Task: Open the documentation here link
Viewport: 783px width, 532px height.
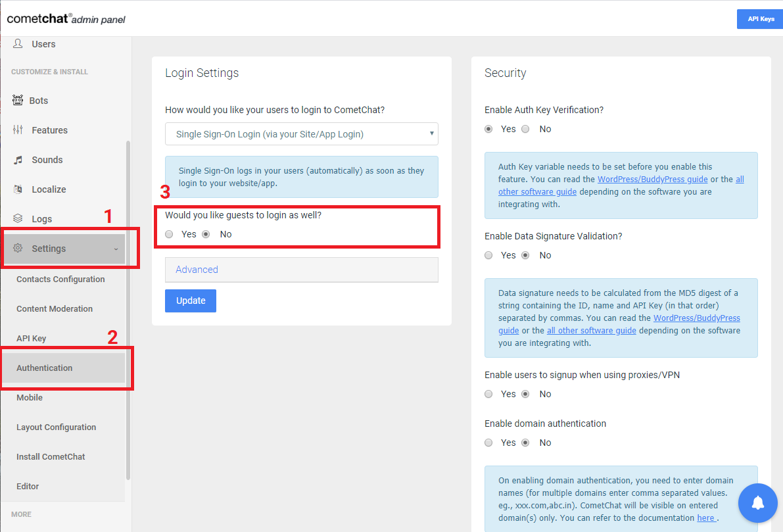Action: (x=706, y=518)
